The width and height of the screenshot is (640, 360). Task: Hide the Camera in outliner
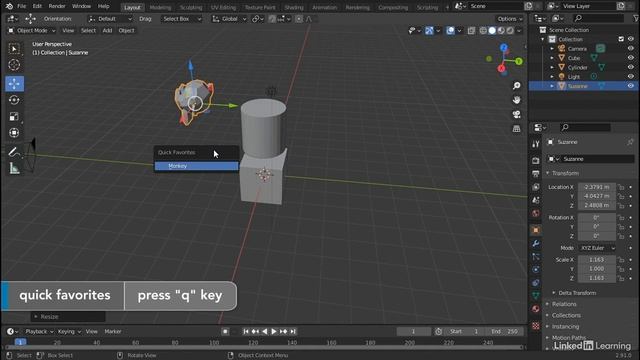(631, 49)
